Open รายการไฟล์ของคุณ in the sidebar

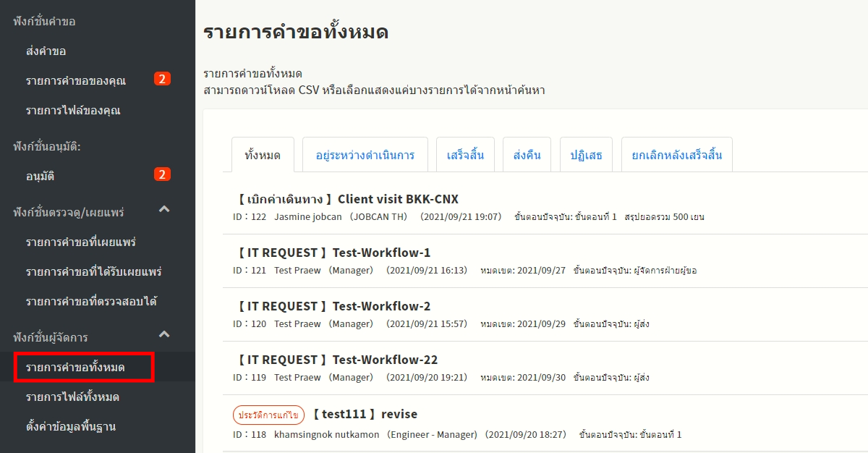tap(73, 110)
